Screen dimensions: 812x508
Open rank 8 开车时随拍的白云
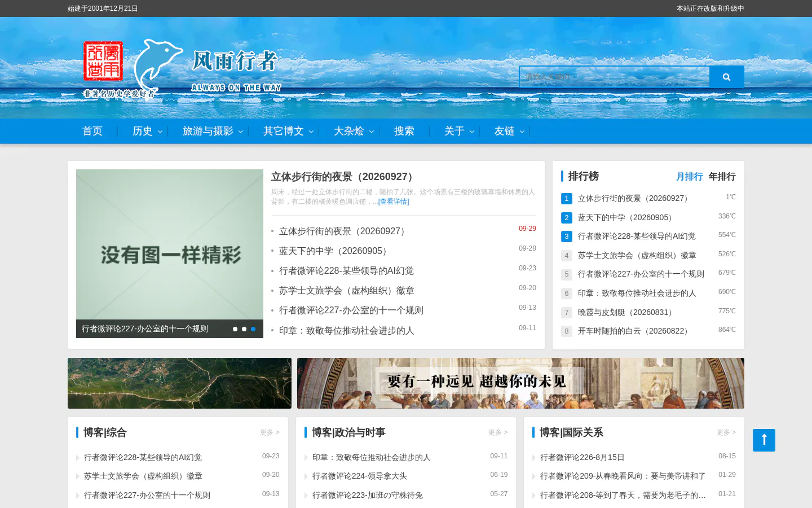click(635, 331)
